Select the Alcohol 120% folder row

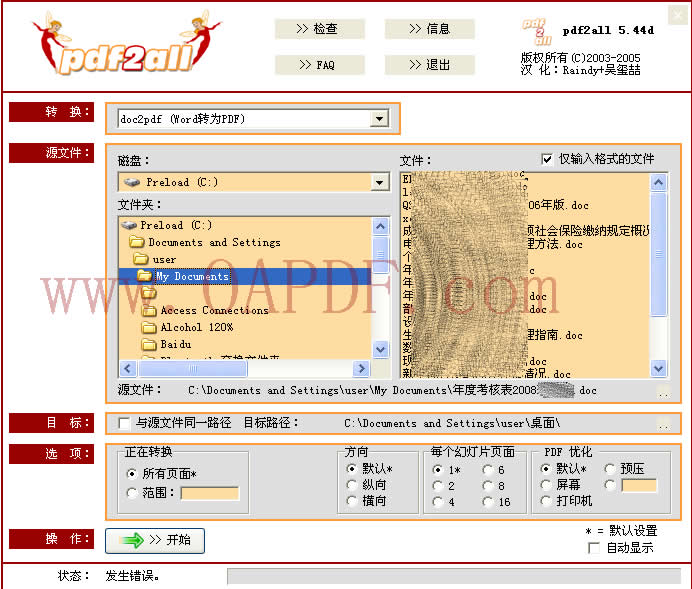[x=245, y=327]
